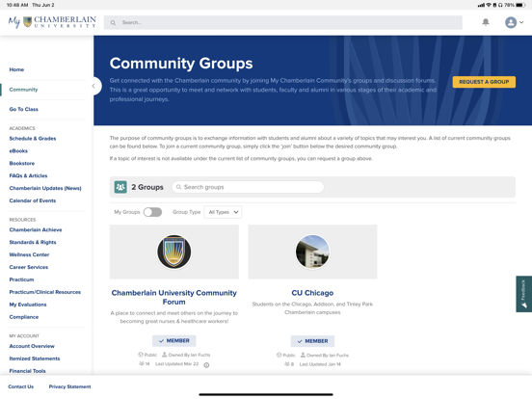Open Financial Tools

pyautogui.click(x=28, y=371)
